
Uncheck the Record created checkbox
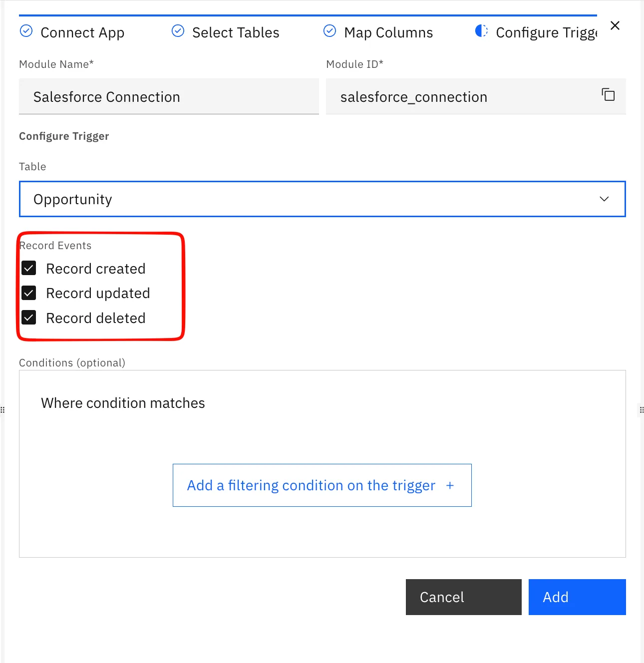coord(29,268)
